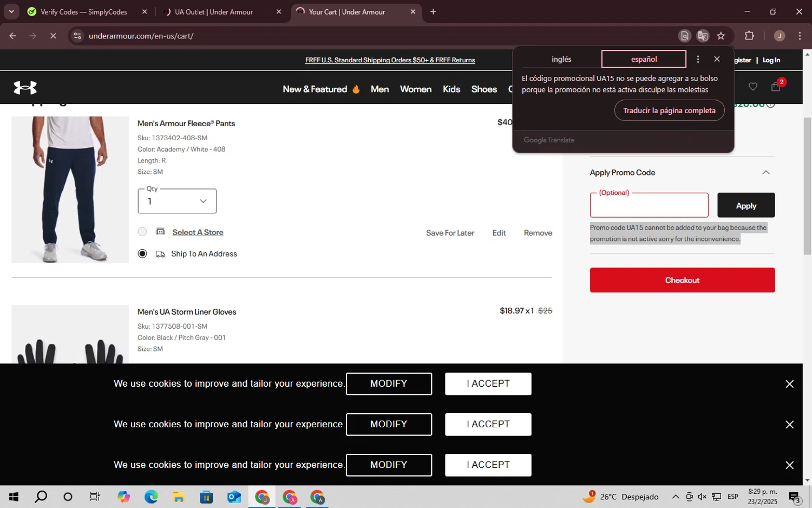
Task: Open Men's UA Storm Liner Gloves title
Action: pos(187,312)
